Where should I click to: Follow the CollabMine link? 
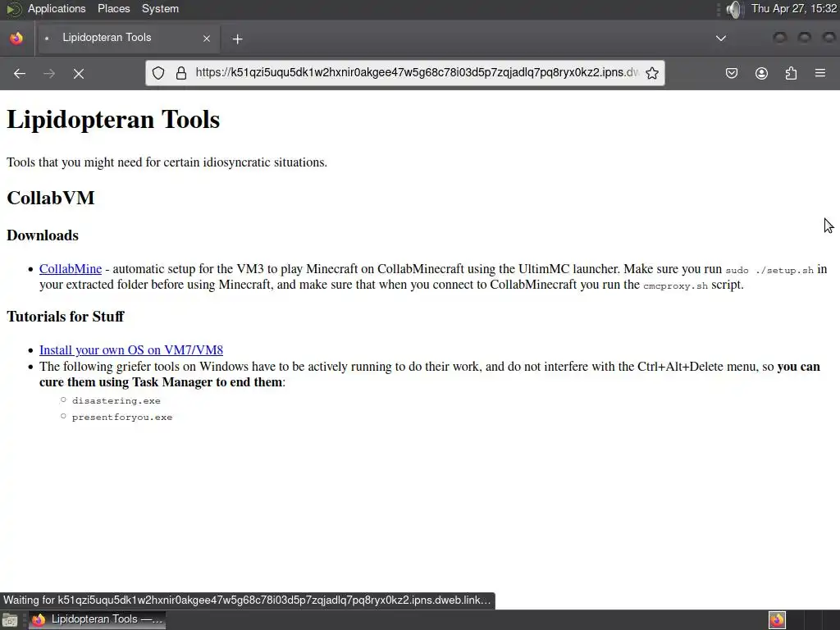[x=71, y=269]
